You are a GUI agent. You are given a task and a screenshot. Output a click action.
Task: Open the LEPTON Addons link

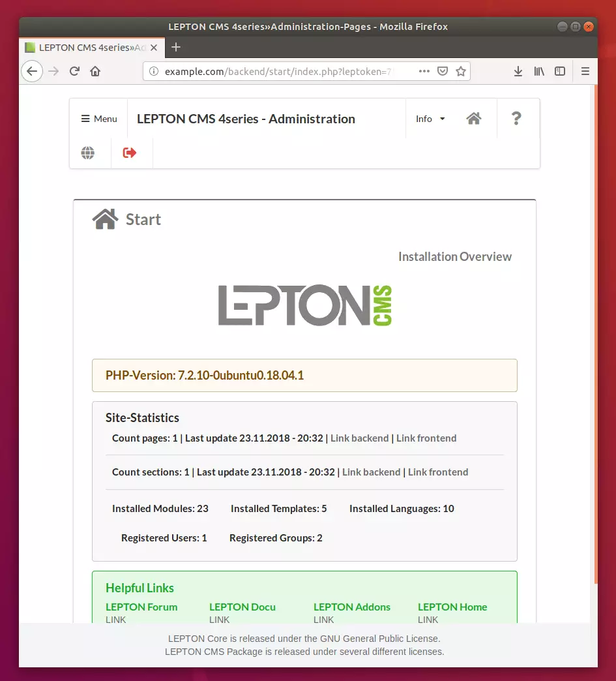point(352,607)
